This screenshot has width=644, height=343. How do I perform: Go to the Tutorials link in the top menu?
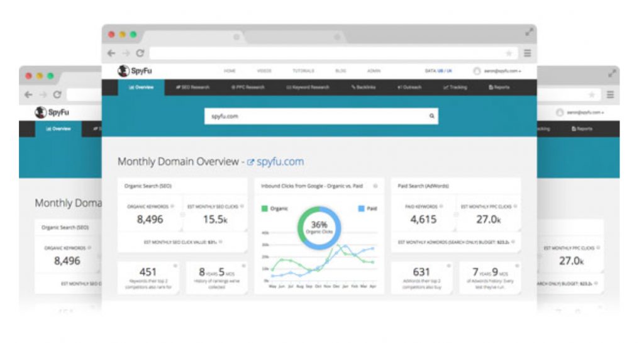pyautogui.click(x=303, y=71)
